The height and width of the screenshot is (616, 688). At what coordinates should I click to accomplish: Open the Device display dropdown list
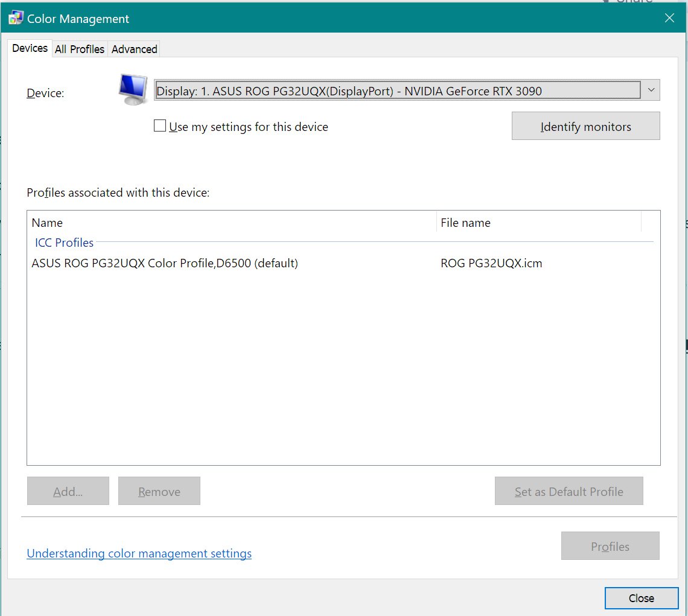[x=406, y=90]
